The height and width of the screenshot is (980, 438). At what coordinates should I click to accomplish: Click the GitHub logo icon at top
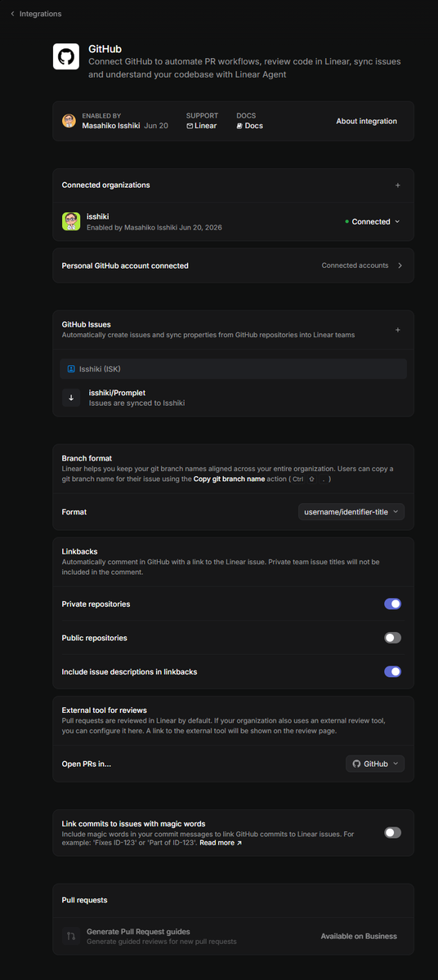click(x=66, y=57)
